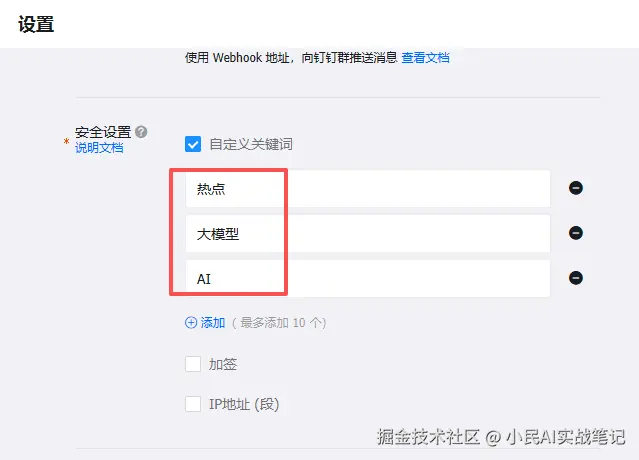Viewport: 639px width, 460px height.
Task: Remove the AI keyword via minus icon
Action: coord(576,278)
